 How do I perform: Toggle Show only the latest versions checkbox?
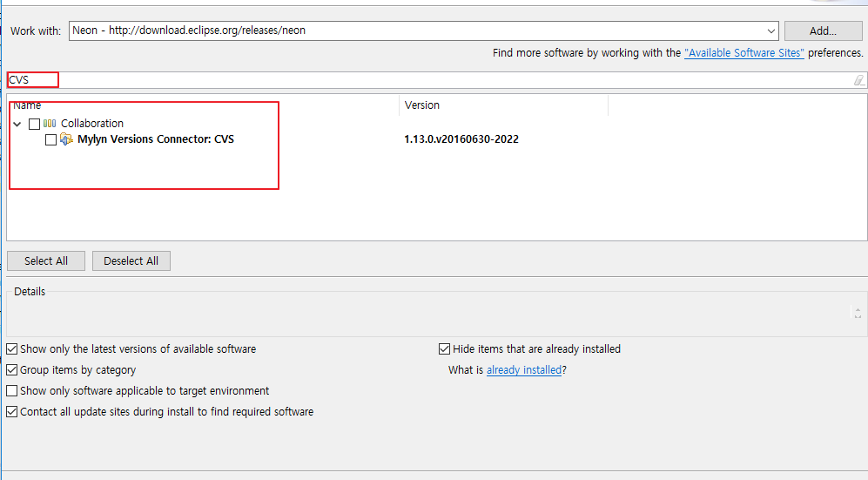tap(11, 348)
